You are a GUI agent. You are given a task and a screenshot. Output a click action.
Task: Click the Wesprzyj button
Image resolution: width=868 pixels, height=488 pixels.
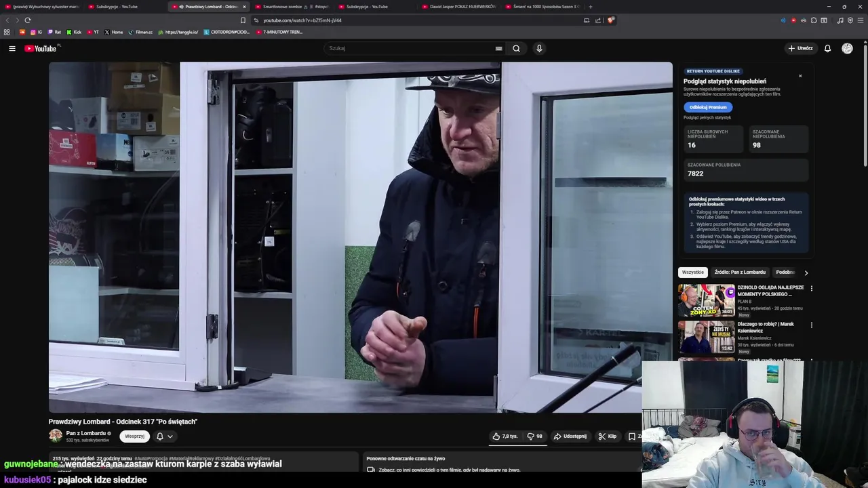click(x=134, y=436)
